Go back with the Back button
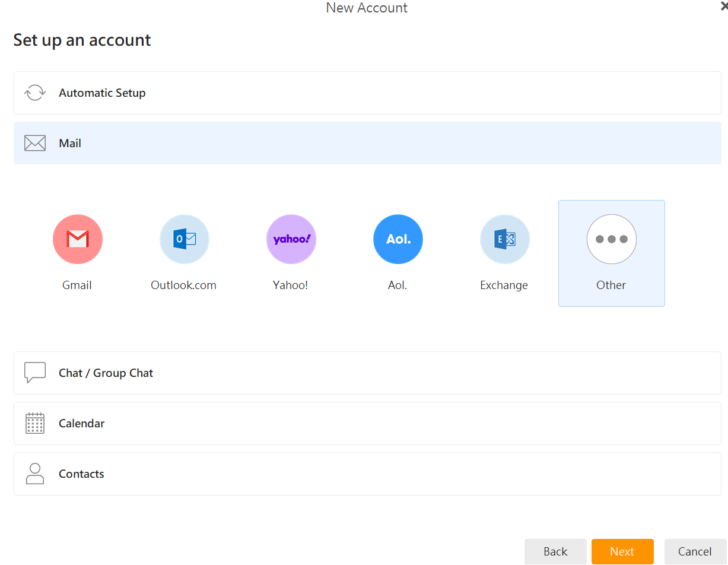Viewport: 728px width, 565px height. (555, 551)
